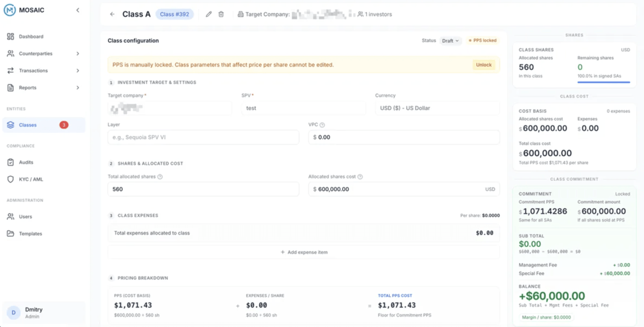Click the Layer input field
Screen dimensions: 644x327
click(203, 138)
